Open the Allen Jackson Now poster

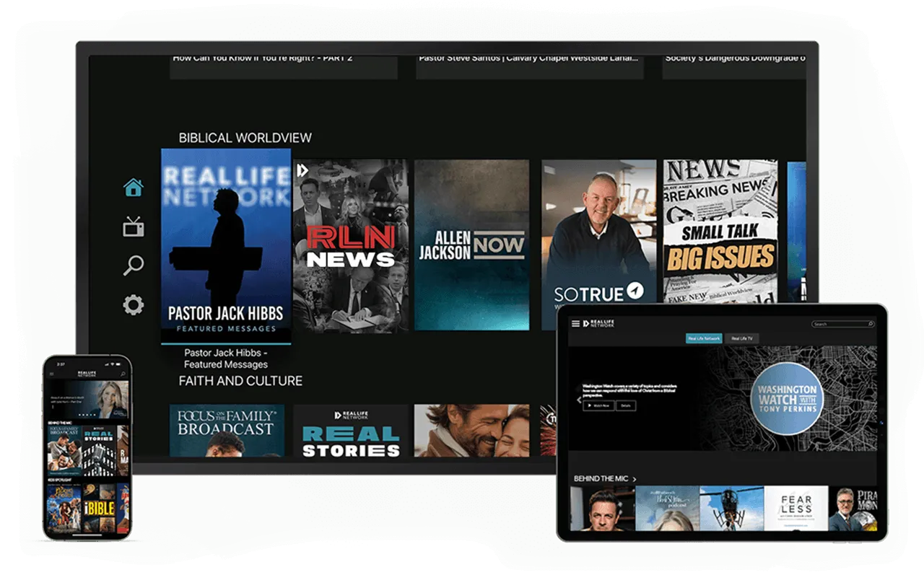[x=471, y=245]
